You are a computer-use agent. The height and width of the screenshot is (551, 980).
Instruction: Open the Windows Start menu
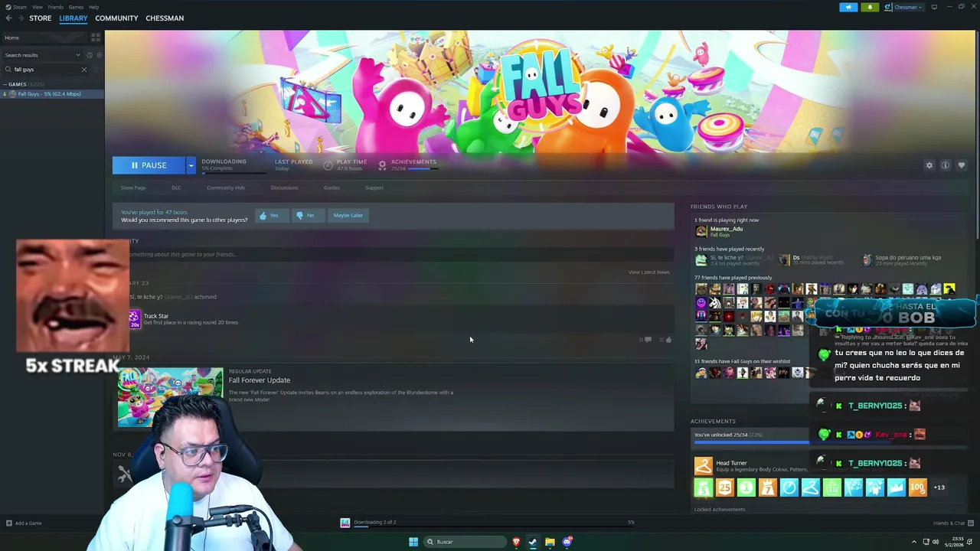click(413, 542)
